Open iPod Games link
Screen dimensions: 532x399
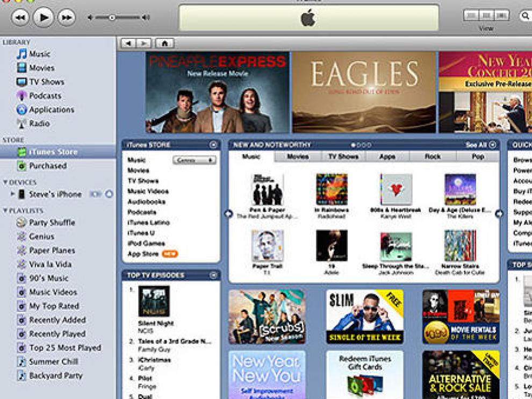[146, 244]
